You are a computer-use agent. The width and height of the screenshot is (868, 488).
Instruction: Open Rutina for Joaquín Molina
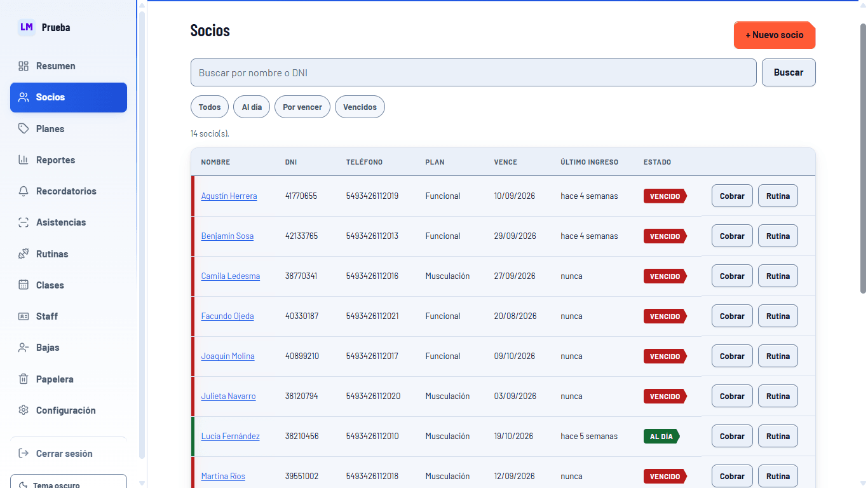tap(778, 356)
